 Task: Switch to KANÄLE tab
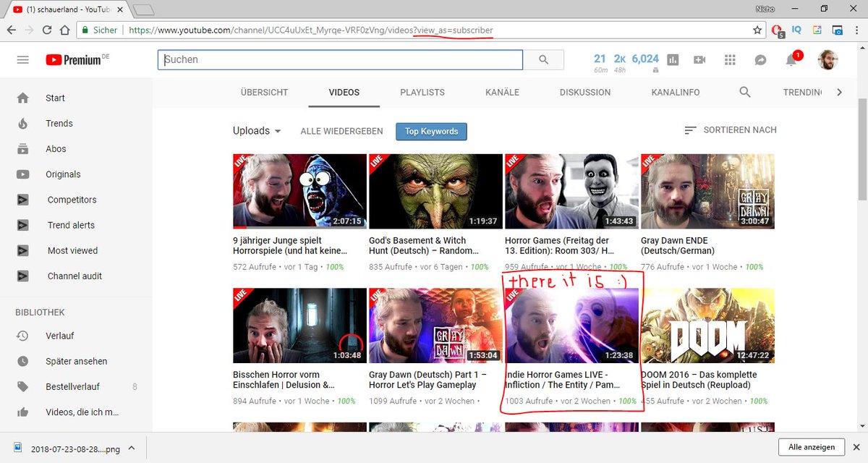click(502, 92)
